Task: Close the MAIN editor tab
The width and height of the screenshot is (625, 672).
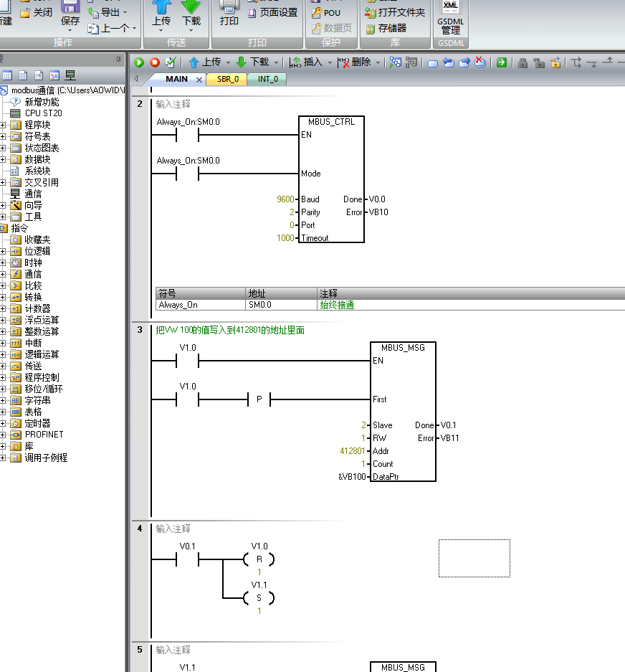Action: pyautogui.click(x=199, y=80)
